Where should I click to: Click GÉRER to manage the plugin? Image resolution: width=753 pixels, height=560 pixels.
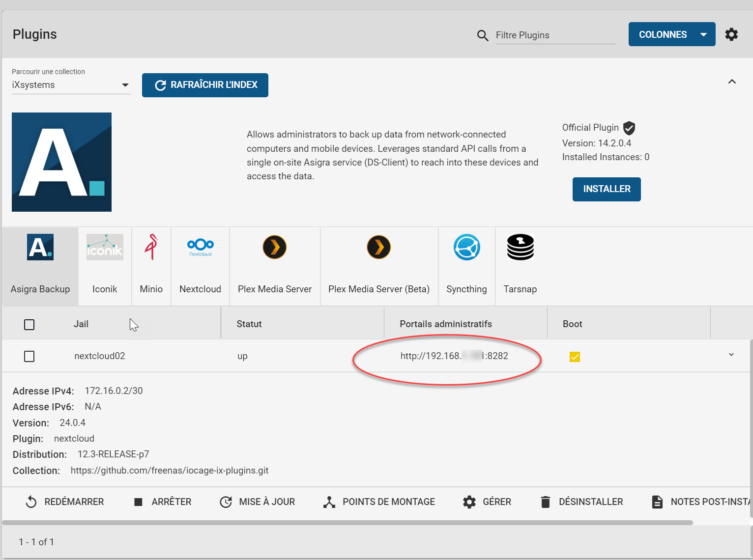487,502
